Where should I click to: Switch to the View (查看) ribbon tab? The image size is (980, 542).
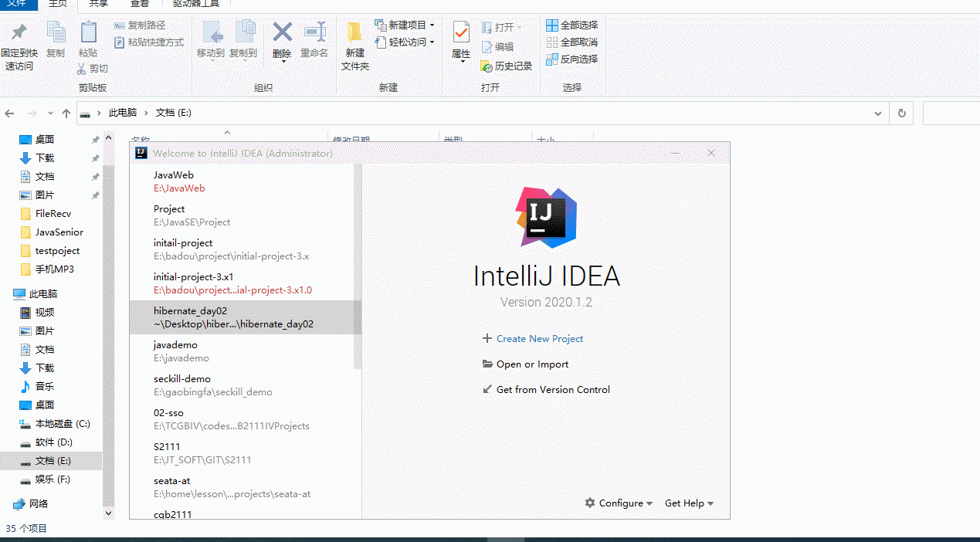[140, 4]
